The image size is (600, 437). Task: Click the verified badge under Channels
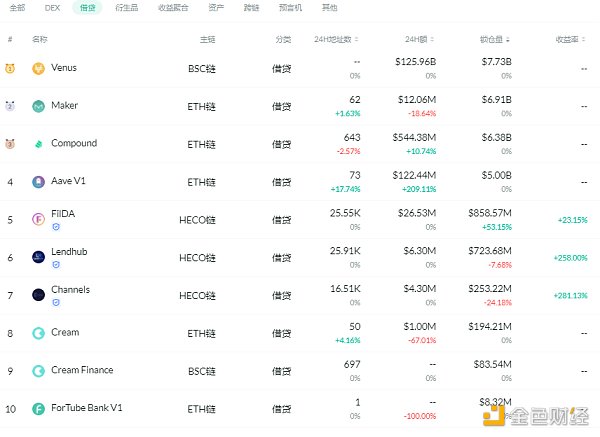pyautogui.click(x=56, y=302)
